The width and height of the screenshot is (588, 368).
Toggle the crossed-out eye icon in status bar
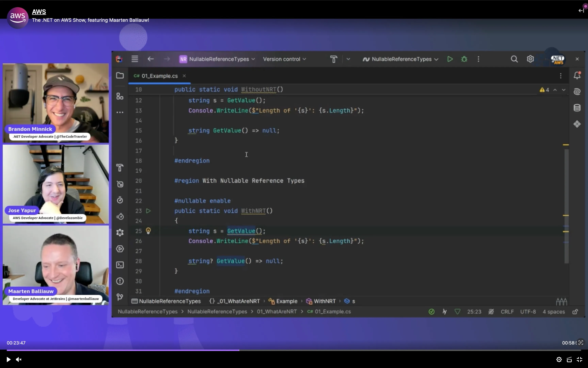tap(491, 311)
